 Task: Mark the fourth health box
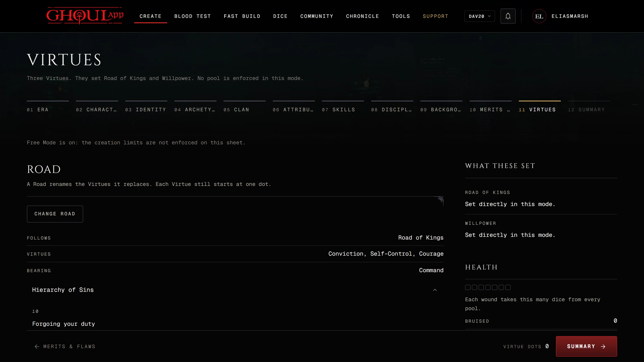tap(488, 287)
